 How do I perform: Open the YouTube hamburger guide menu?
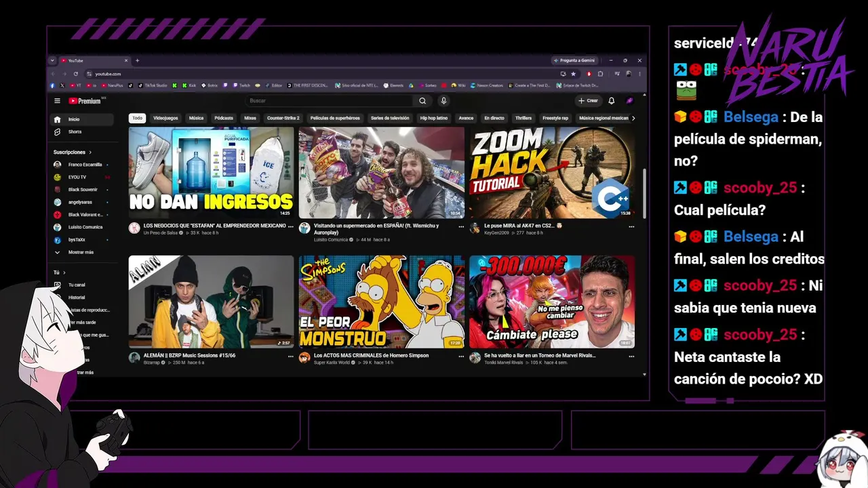tap(57, 101)
